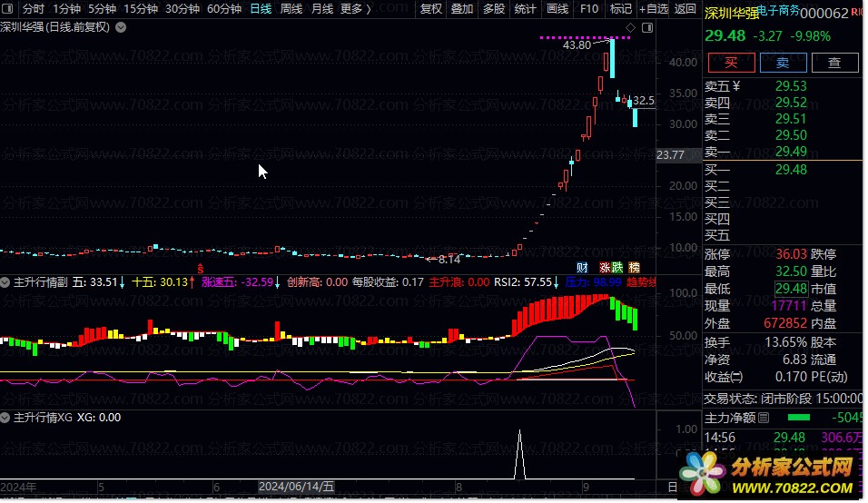This screenshot has width=868, height=503.
Task: Click the 深圳华强 stock name in the quote panel
Action: tap(731, 14)
